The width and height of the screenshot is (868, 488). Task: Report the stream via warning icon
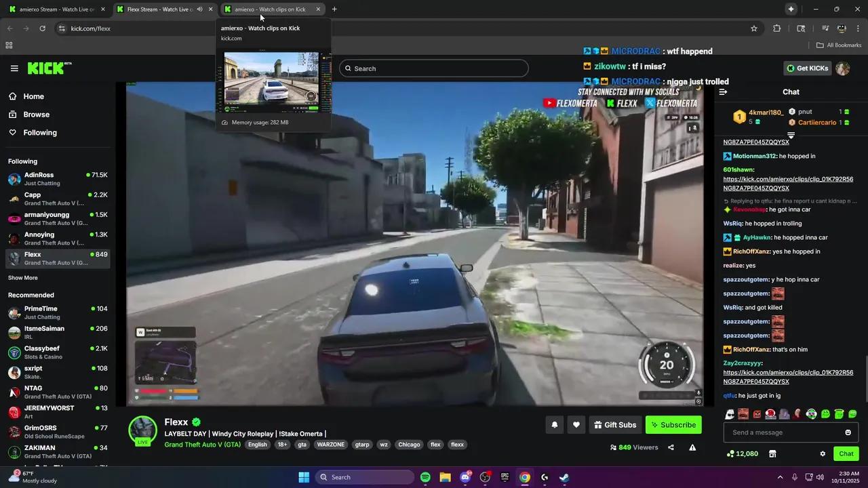[x=692, y=447]
